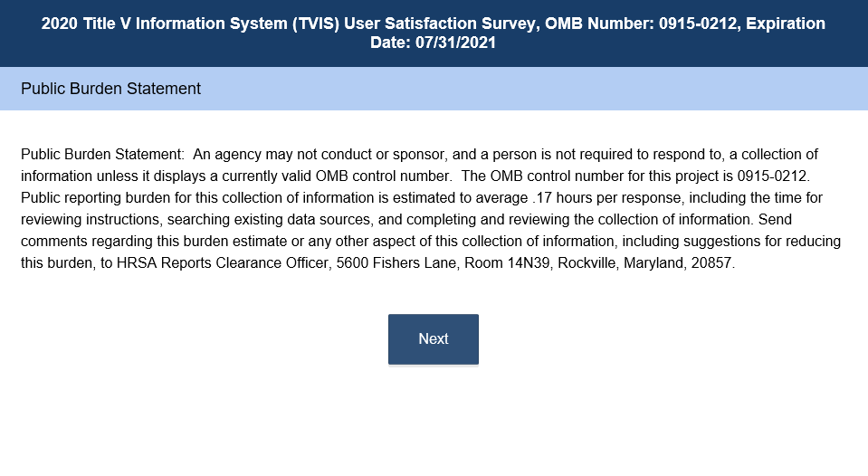Click "User Satisfaction Survey" in the header

pyautogui.click(x=439, y=24)
